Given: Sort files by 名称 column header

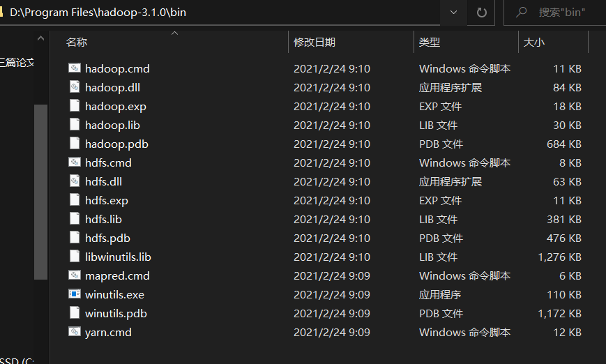Looking at the screenshot, I should pos(77,42).
